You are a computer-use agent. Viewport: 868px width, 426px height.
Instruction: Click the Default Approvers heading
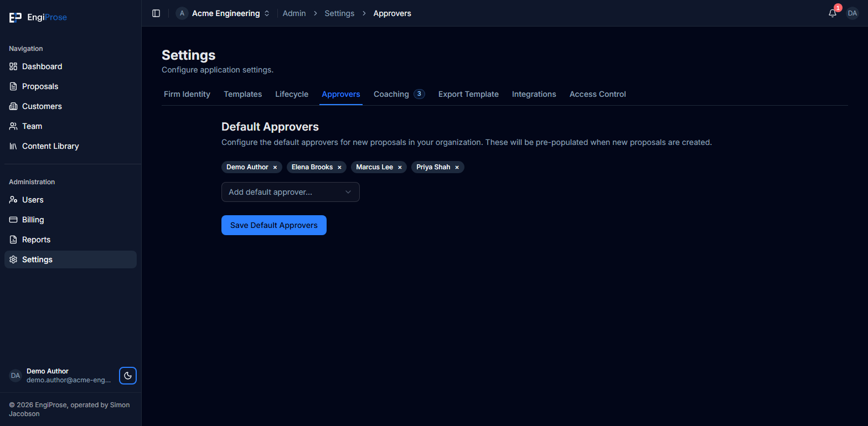click(x=270, y=127)
